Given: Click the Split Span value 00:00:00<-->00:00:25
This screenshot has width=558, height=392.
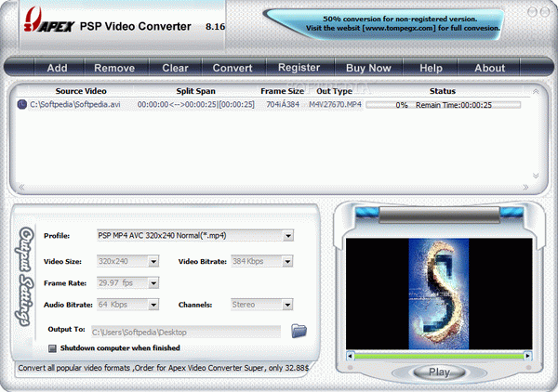Looking at the screenshot, I should pyautogui.click(x=195, y=105).
